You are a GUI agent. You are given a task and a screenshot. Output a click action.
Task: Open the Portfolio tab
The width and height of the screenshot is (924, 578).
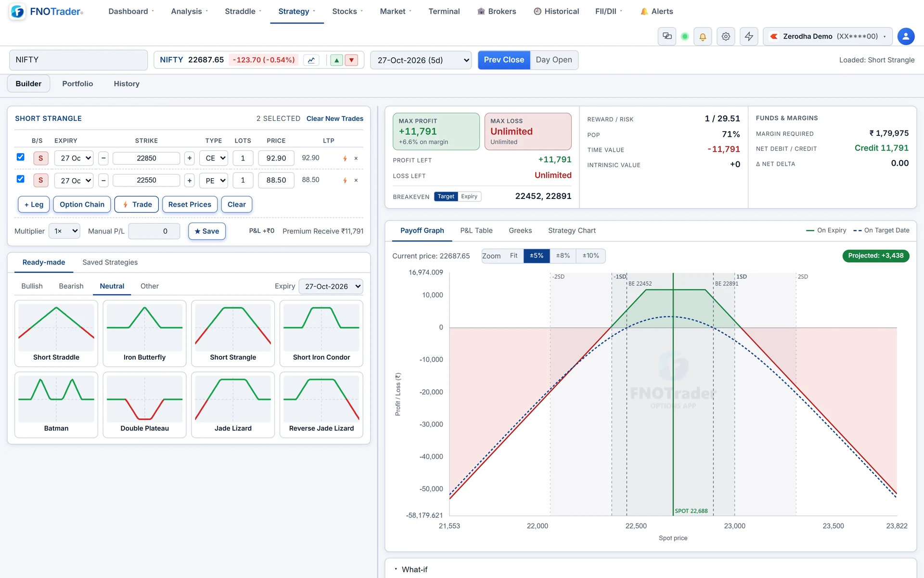pyautogui.click(x=77, y=84)
